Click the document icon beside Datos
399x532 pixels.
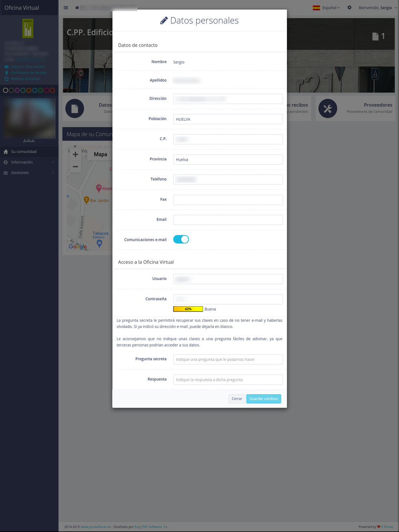click(x=75, y=108)
